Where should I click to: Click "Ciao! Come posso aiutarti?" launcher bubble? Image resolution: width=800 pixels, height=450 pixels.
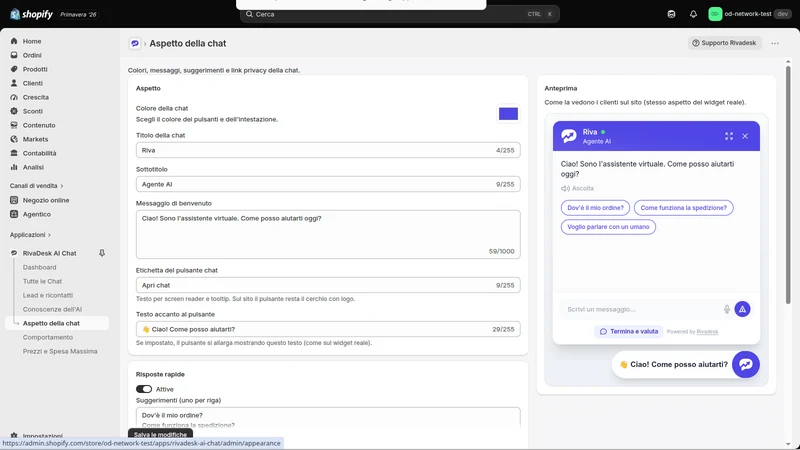[x=673, y=364]
